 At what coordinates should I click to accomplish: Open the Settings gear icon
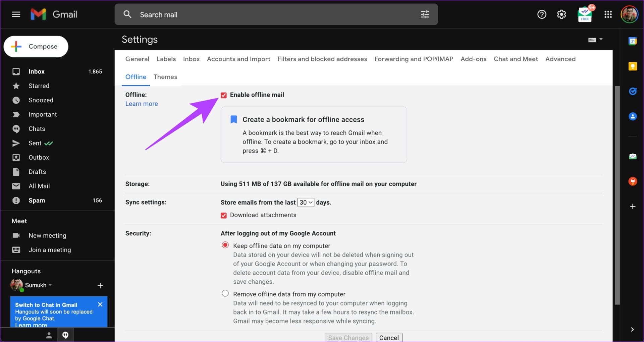[561, 14]
